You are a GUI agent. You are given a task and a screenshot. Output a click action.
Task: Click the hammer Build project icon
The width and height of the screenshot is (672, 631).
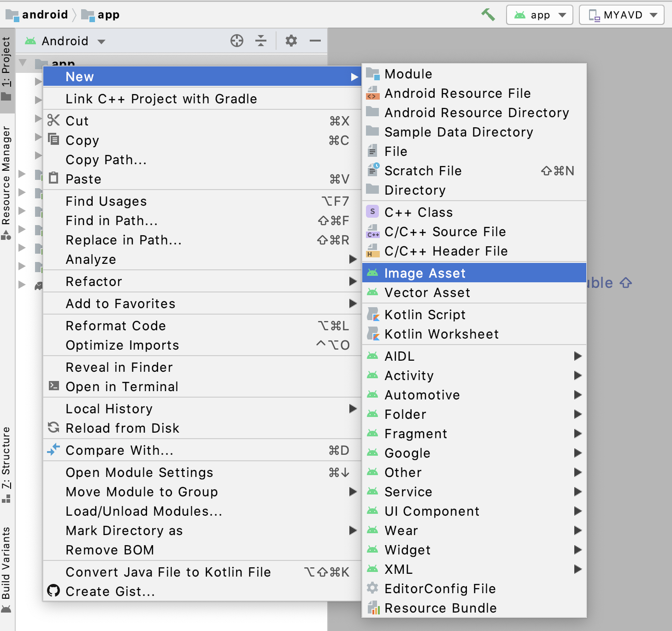[488, 15]
